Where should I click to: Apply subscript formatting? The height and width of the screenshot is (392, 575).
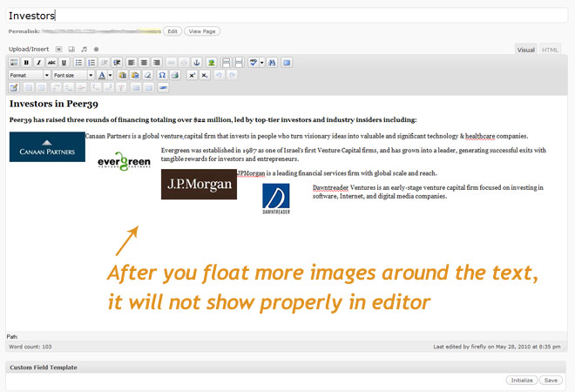click(x=205, y=75)
